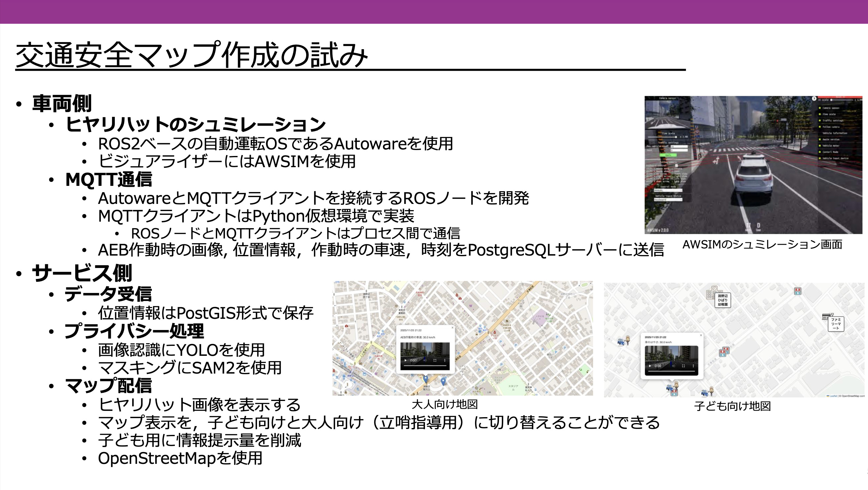This screenshot has height=490, width=868.
Task: Click second blue pin marker on adult map
Action: click(443, 381)
